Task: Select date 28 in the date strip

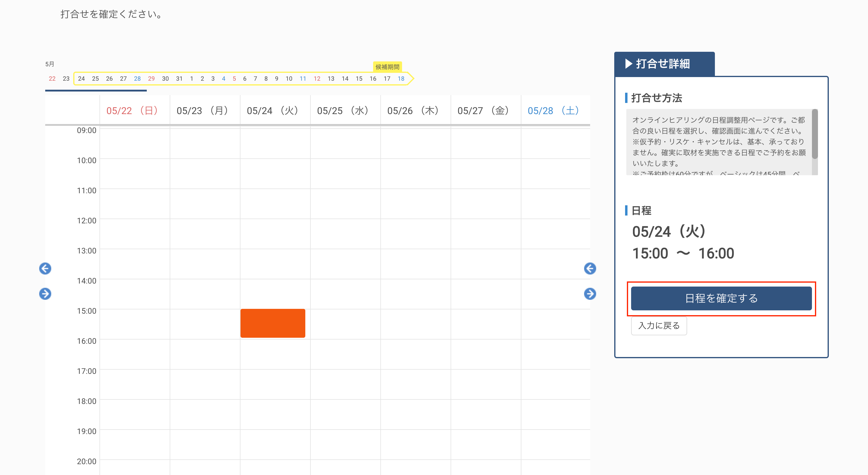Action: [137, 79]
